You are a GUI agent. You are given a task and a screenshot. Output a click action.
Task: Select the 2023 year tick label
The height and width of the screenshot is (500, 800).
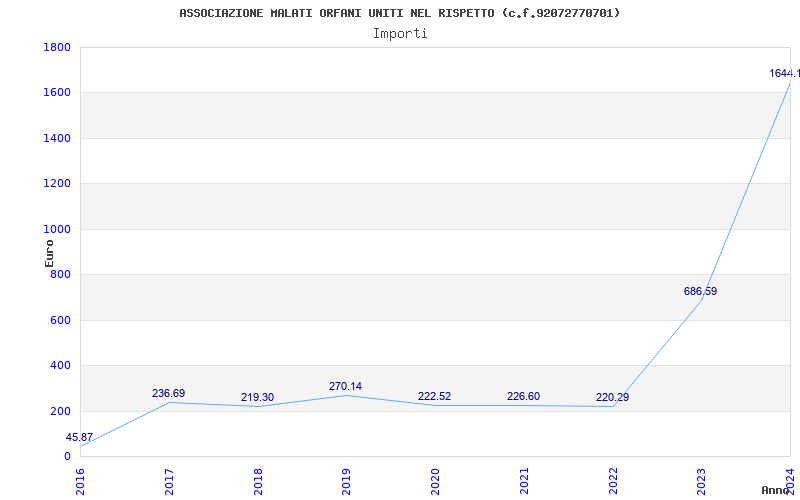[702, 481]
